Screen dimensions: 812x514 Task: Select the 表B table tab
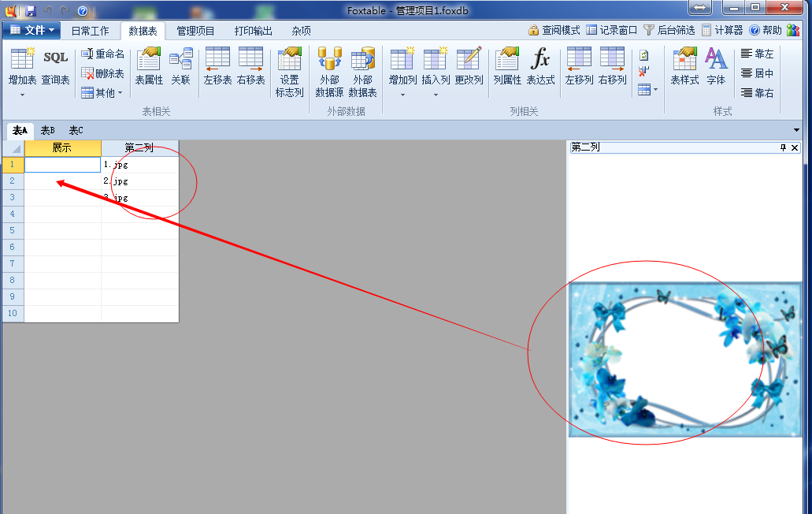[48, 130]
